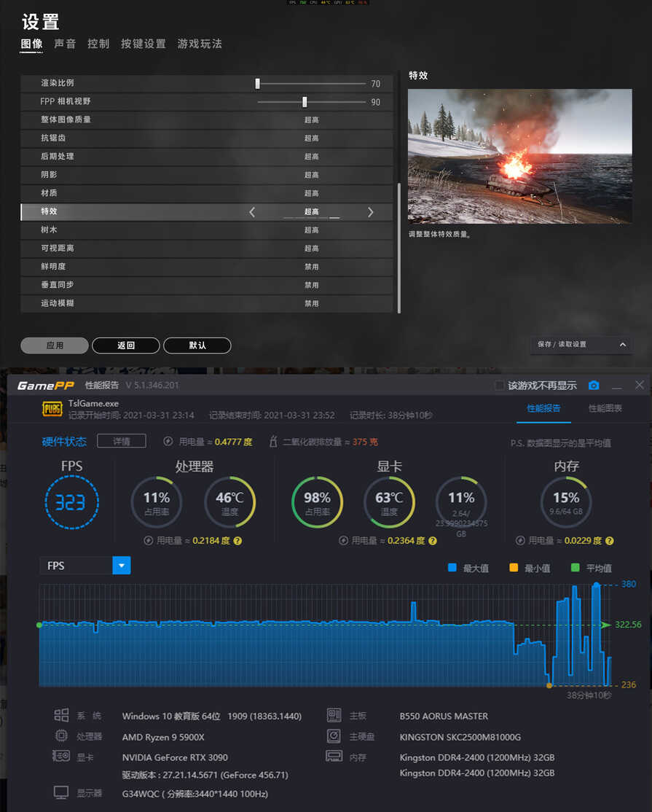Viewport: 652px width, 812px height.
Task: Click the left arrow on the 特效 row
Action: [252, 212]
